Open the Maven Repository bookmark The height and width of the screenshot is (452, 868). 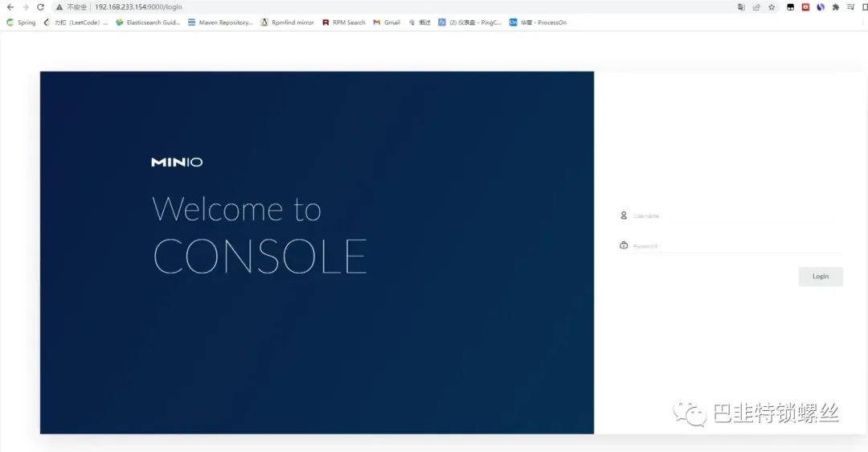click(x=220, y=23)
